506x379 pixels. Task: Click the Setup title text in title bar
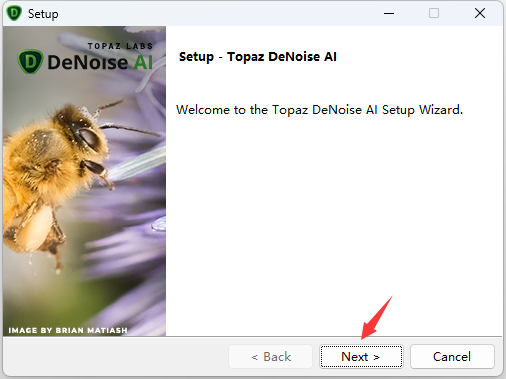[43, 14]
